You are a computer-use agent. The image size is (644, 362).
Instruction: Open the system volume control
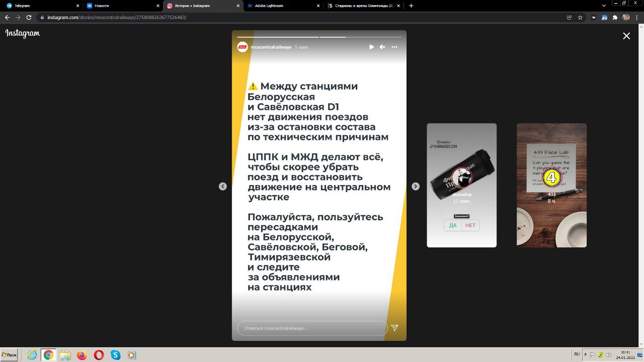(x=608, y=355)
